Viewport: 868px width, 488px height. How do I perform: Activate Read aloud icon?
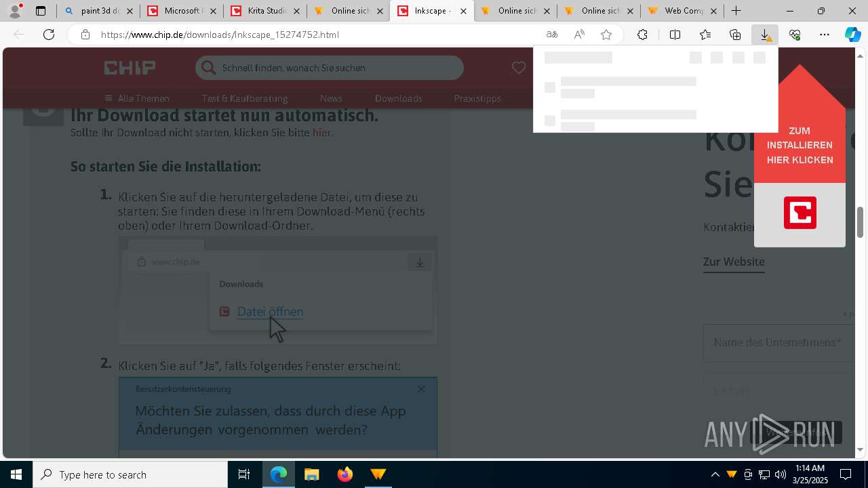coord(579,35)
